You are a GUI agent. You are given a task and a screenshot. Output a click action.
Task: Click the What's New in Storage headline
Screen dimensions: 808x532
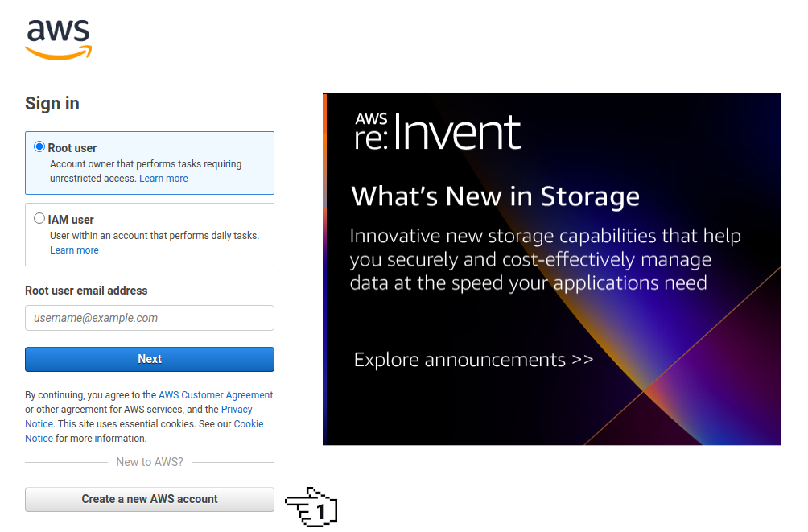[496, 196]
